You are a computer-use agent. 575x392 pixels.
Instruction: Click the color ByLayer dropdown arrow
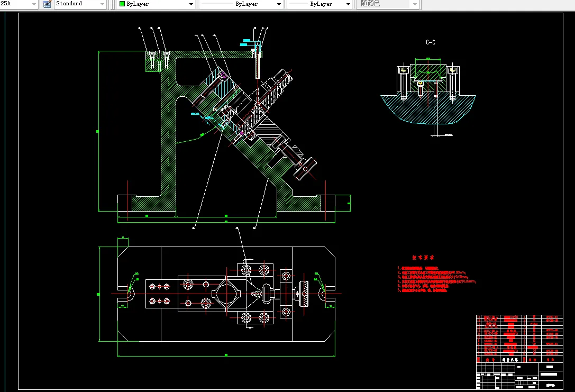[191, 4]
